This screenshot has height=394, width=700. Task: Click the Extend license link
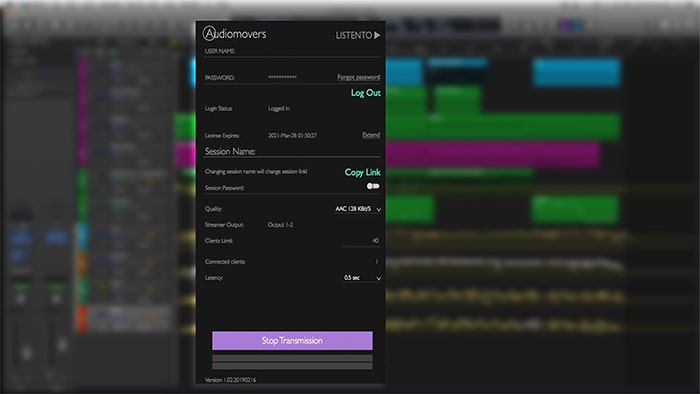click(x=371, y=135)
